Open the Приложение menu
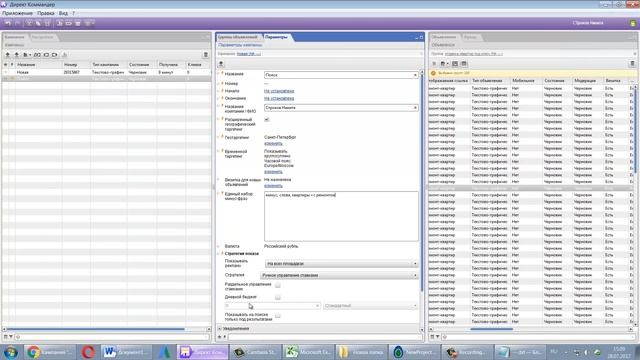Image resolution: width=640 pixels, height=360 pixels. (x=17, y=13)
